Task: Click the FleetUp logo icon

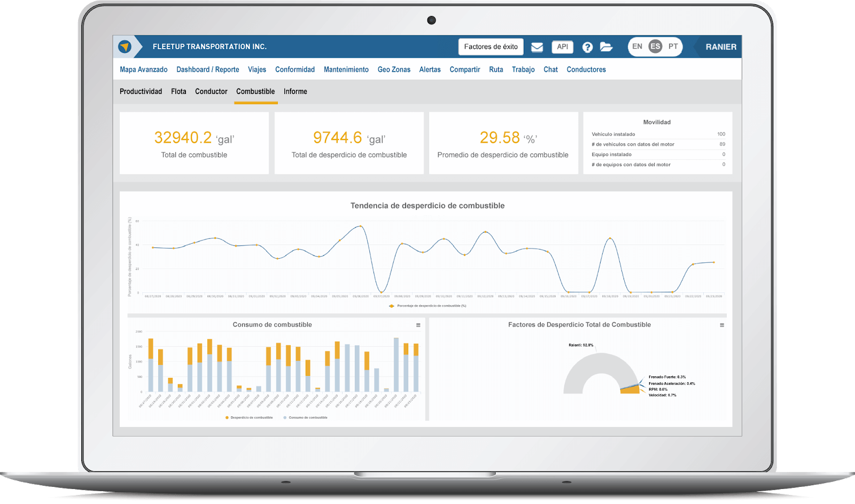Action: 125,47
